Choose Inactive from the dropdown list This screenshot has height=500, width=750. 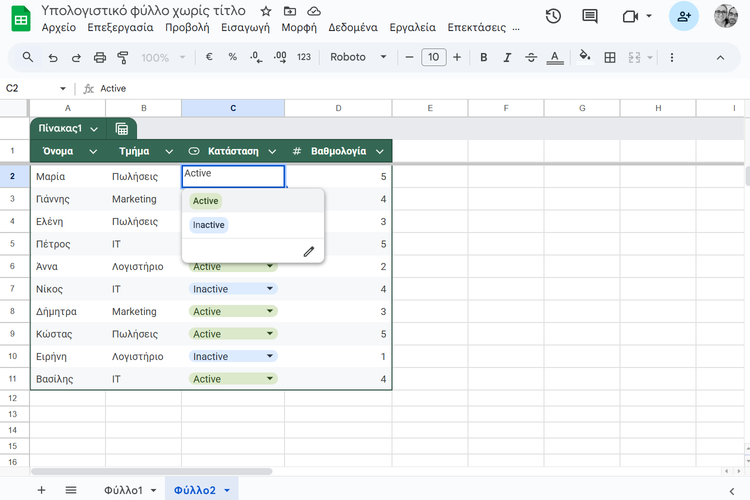pyautogui.click(x=209, y=225)
